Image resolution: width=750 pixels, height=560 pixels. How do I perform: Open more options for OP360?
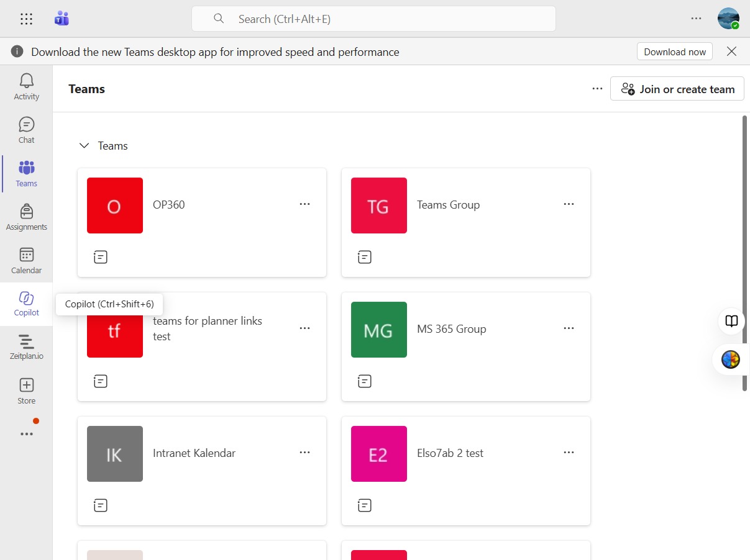(x=304, y=204)
